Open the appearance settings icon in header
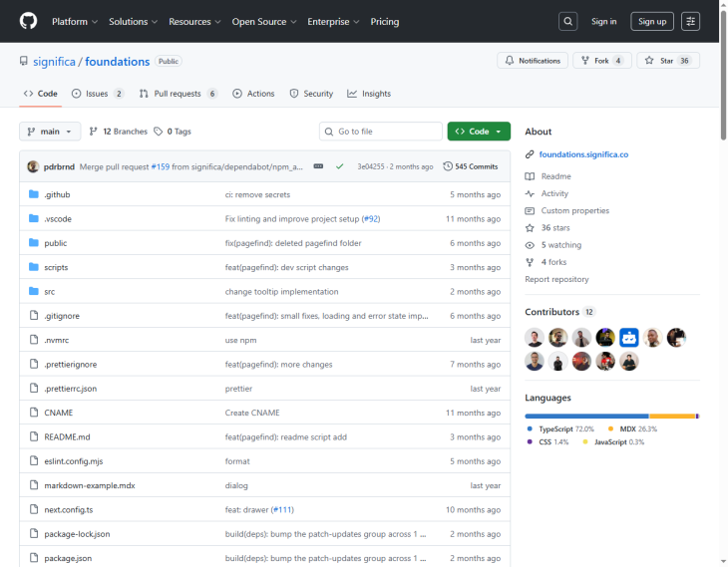The width and height of the screenshot is (728, 567). 691,21
